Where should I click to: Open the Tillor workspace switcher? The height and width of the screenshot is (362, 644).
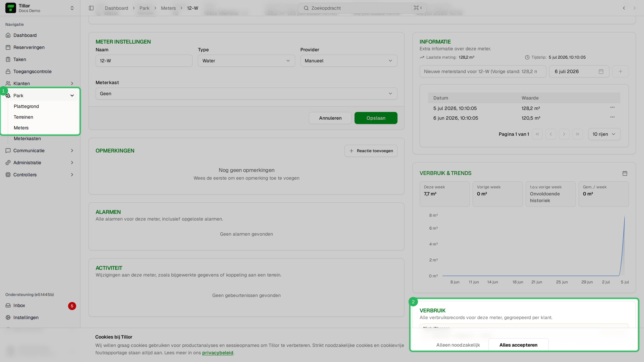[40, 8]
